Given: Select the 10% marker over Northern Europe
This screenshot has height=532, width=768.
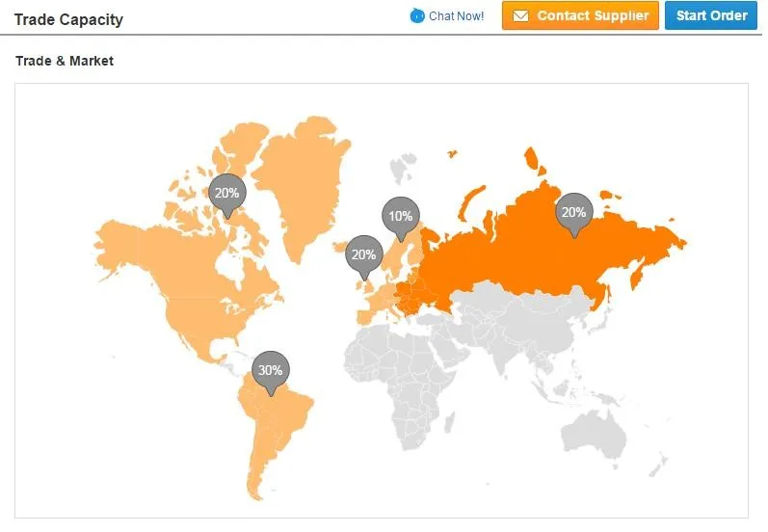Looking at the screenshot, I should click(401, 219).
